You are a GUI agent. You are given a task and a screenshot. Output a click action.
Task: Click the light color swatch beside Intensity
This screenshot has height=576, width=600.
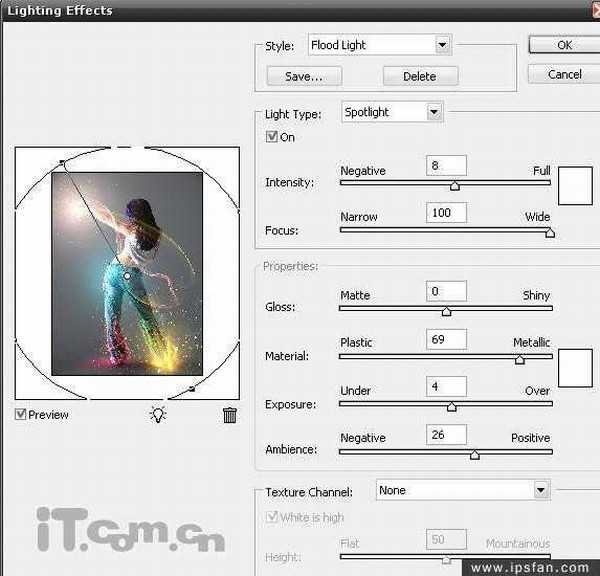[575, 185]
